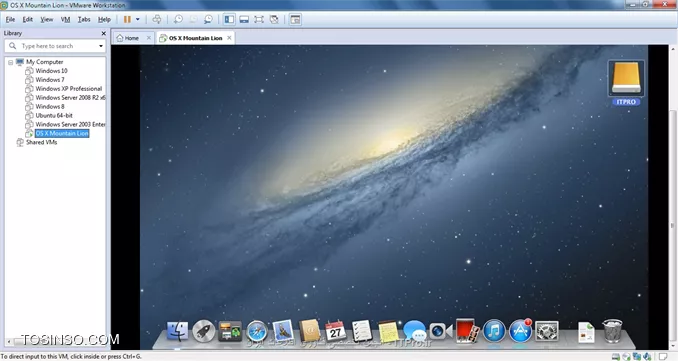Open the View menu
This screenshot has width=678, height=361.
[47, 19]
